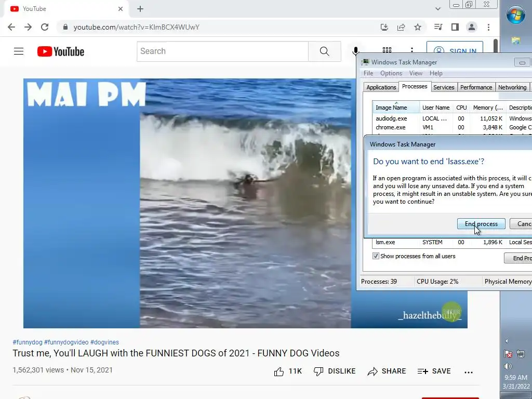Open the Action Center flag icon
The height and width of the screenshot is (399, 532).
click(508, 354)
